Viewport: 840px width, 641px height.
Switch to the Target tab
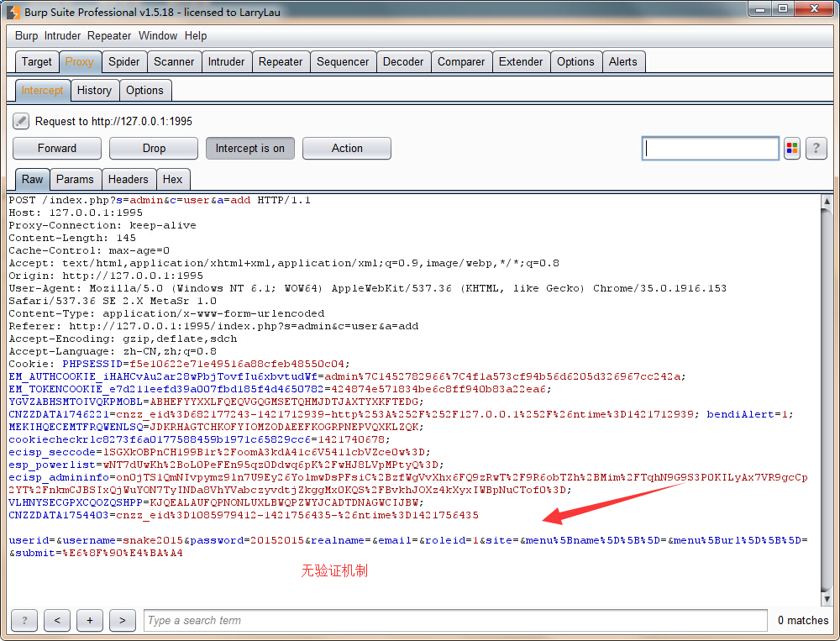(36, 61)
